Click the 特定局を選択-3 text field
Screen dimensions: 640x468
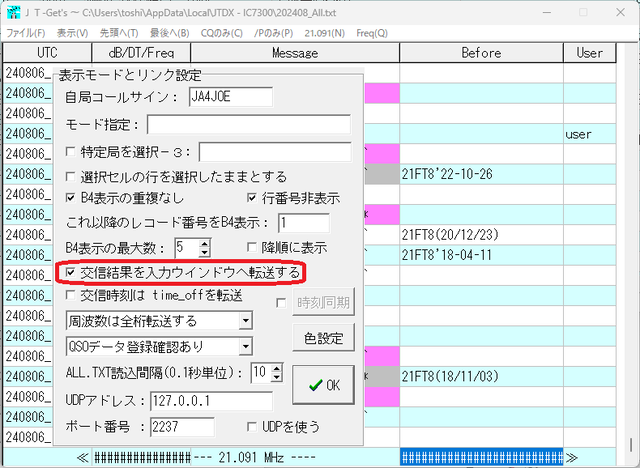[275, 152]
